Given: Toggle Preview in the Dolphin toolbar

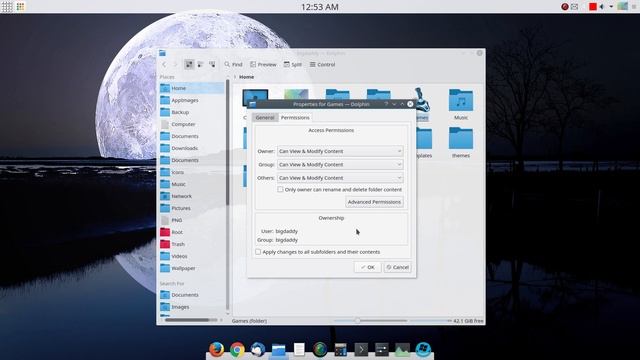Looking at the screenshot, I should click(x=263, y=64).
